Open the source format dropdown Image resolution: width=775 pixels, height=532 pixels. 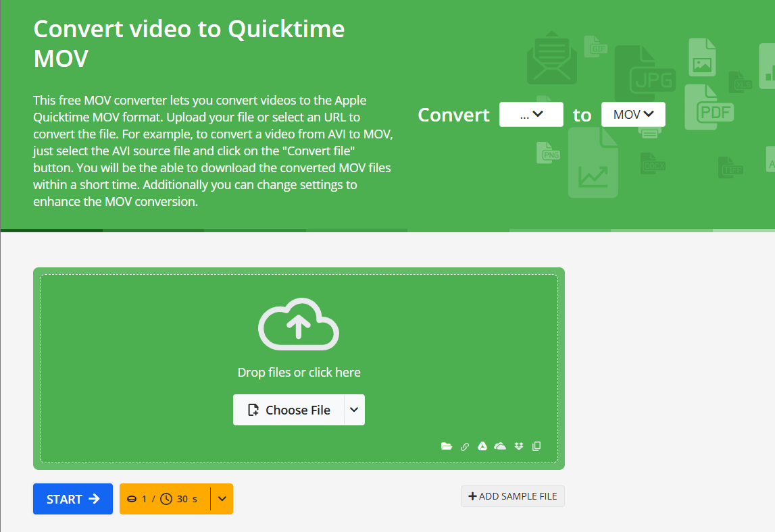(x=531, y=115)
